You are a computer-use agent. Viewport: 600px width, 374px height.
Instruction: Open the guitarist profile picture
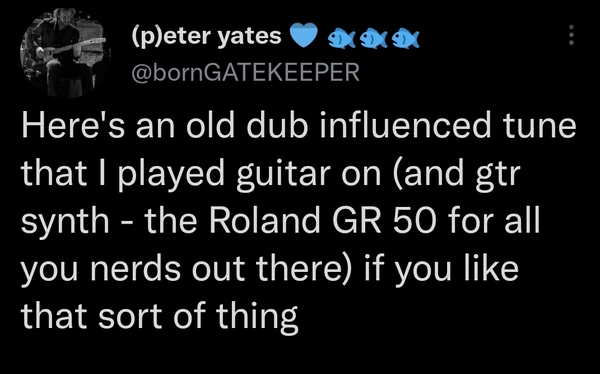point(65,53)
